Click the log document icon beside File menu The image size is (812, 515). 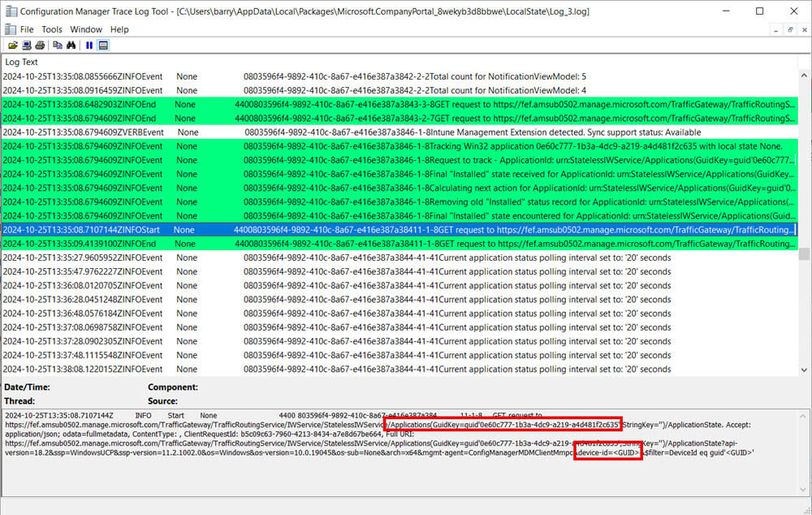[10, 29]
